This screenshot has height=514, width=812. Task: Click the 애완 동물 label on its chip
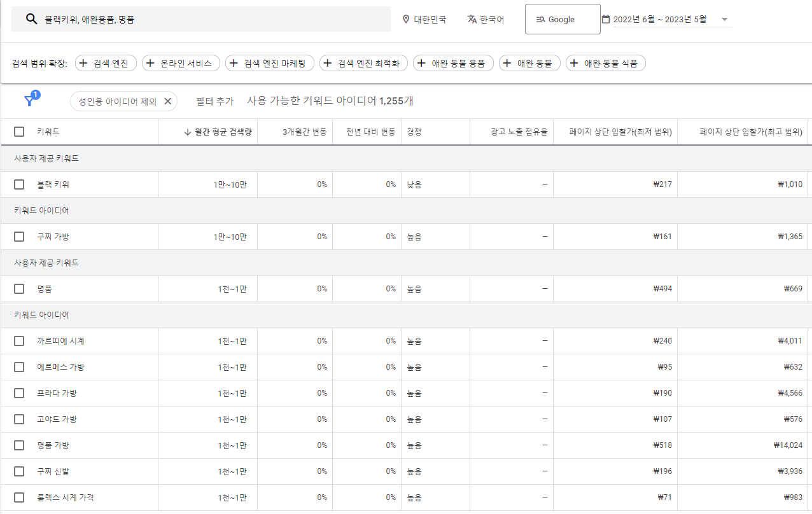click(535, 63)
